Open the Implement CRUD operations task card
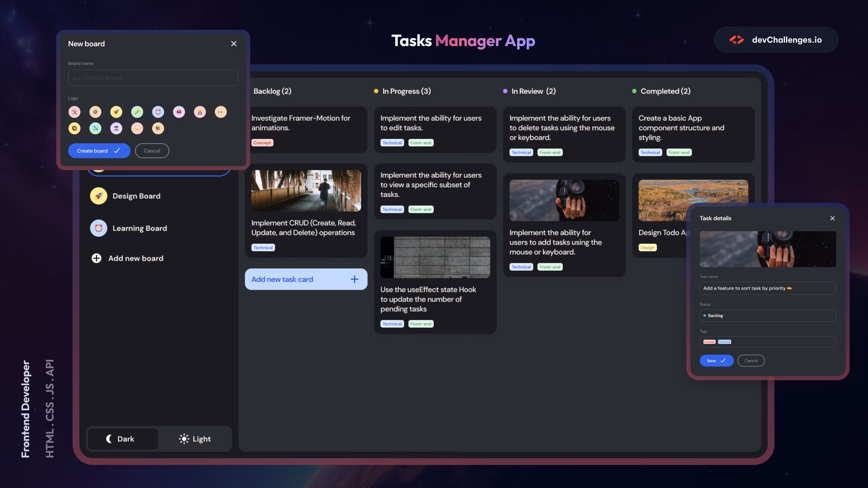The height and width of the screenshot is (488, 868). (x=306, y=228)
